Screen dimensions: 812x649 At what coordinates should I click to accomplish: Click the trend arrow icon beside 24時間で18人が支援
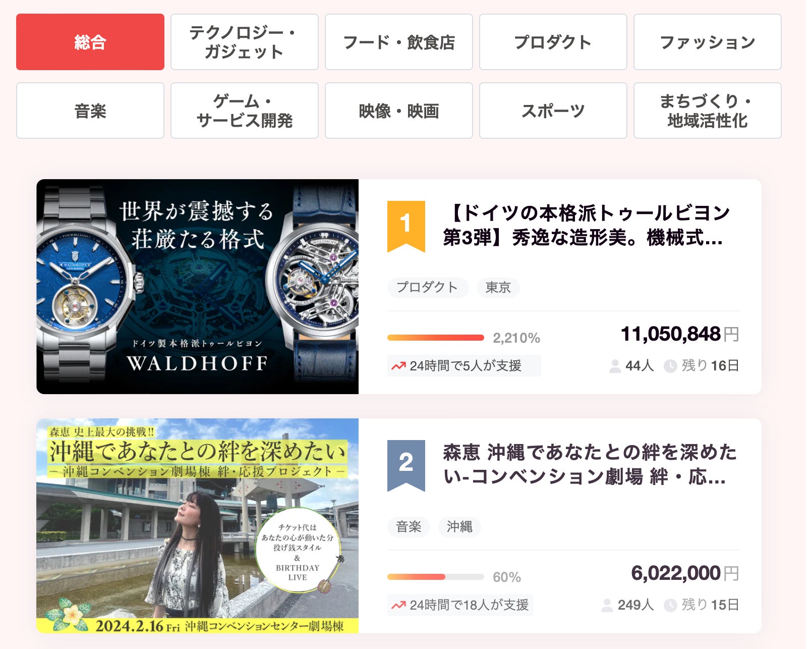(x=398, y=605)
